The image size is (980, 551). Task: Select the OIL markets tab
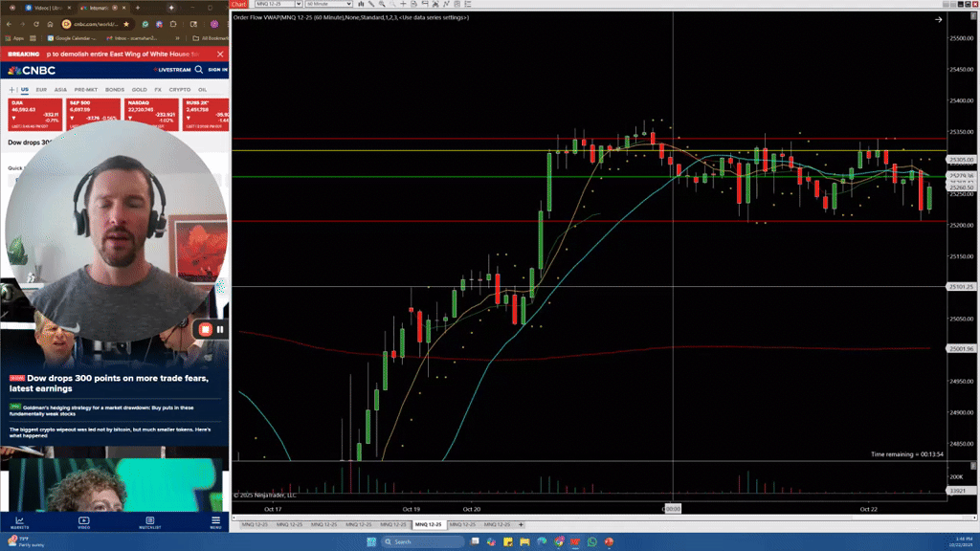[x=203, y=89]
